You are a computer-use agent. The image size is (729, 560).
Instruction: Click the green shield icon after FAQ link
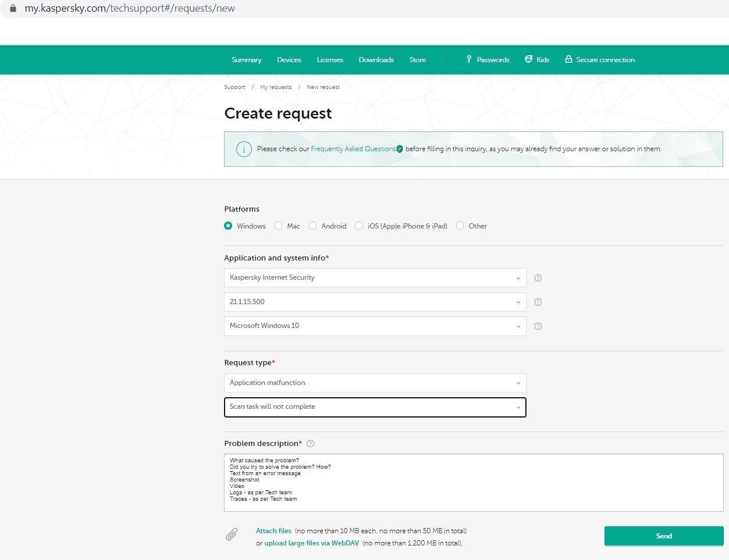coord(400,149)
